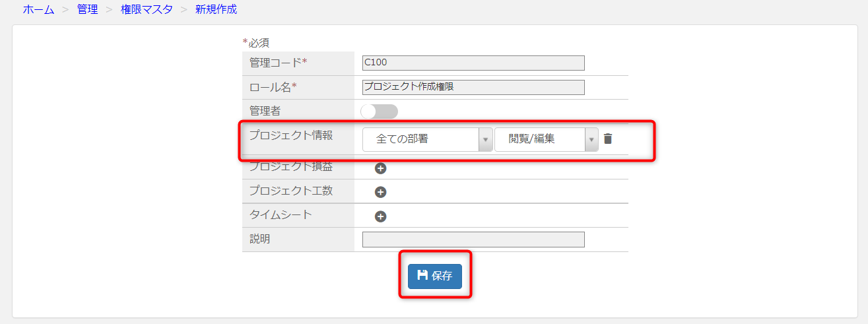
Task: Expand dropdown arrow next to 全ての部署
Action: [x=486, y=139]
